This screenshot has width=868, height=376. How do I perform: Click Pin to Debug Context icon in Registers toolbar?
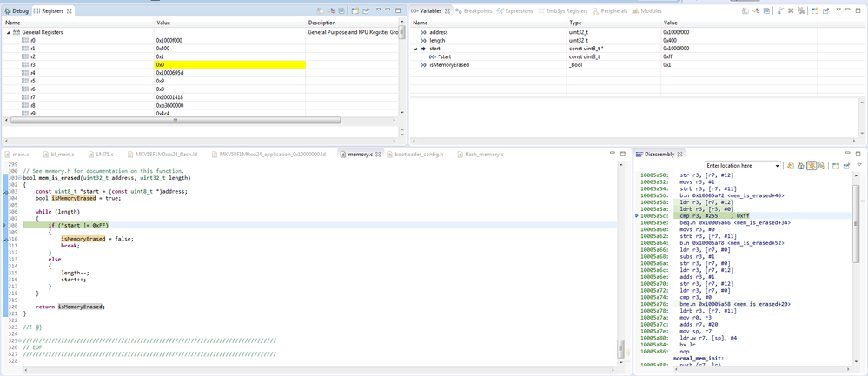[365, 10]
